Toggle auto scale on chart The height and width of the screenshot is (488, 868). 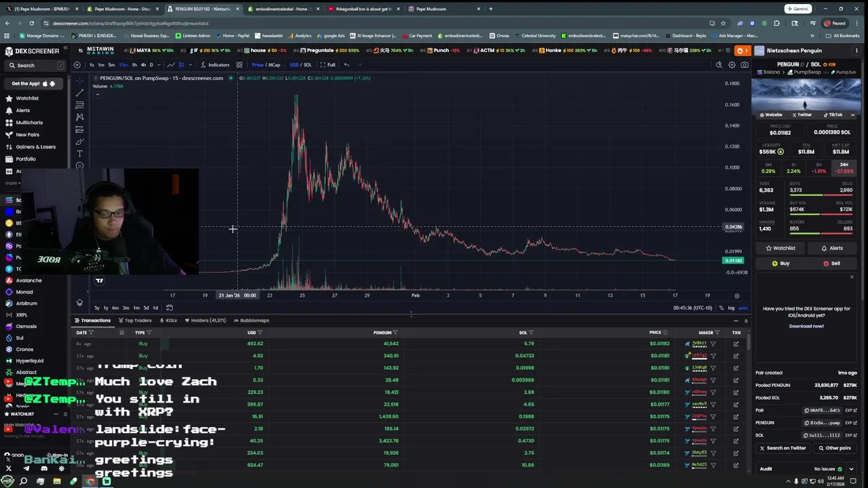743,308
